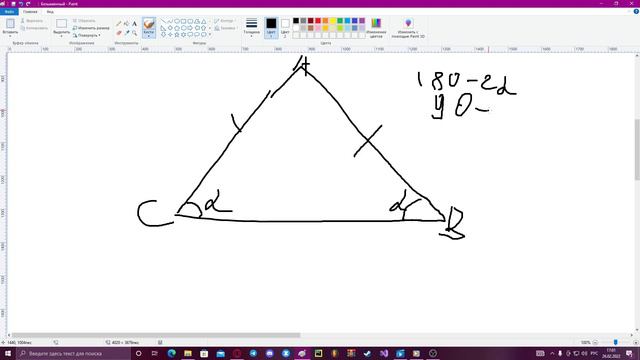Choose the Right arrow shape
640x360 pixels.
190,28
